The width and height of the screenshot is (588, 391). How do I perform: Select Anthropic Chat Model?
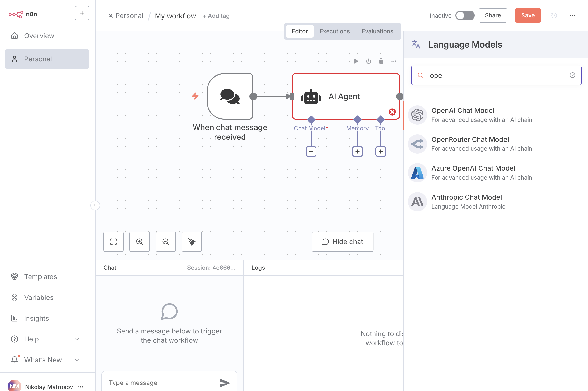click(x=495, y=202)
